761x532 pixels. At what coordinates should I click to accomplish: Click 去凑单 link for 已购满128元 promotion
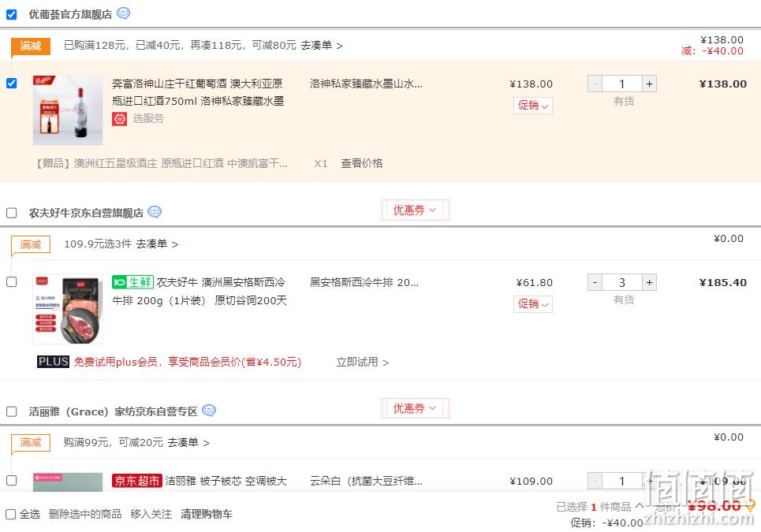click(322, 45)
